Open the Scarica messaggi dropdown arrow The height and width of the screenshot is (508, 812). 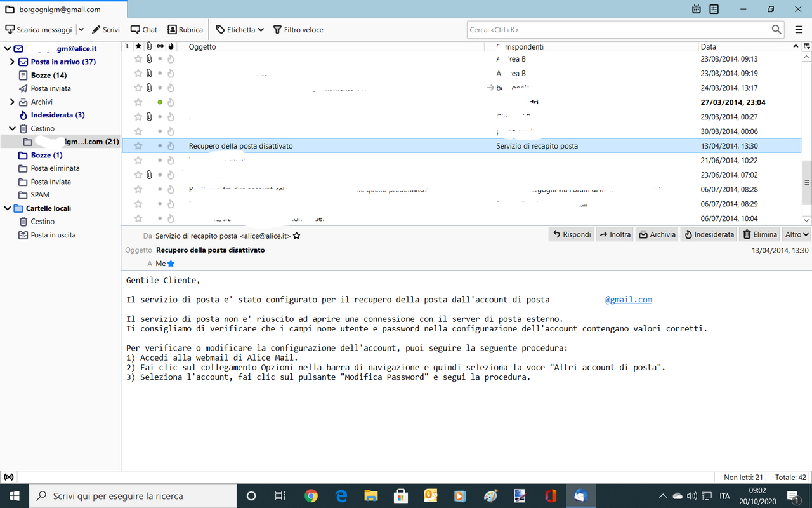pos(81,30)
